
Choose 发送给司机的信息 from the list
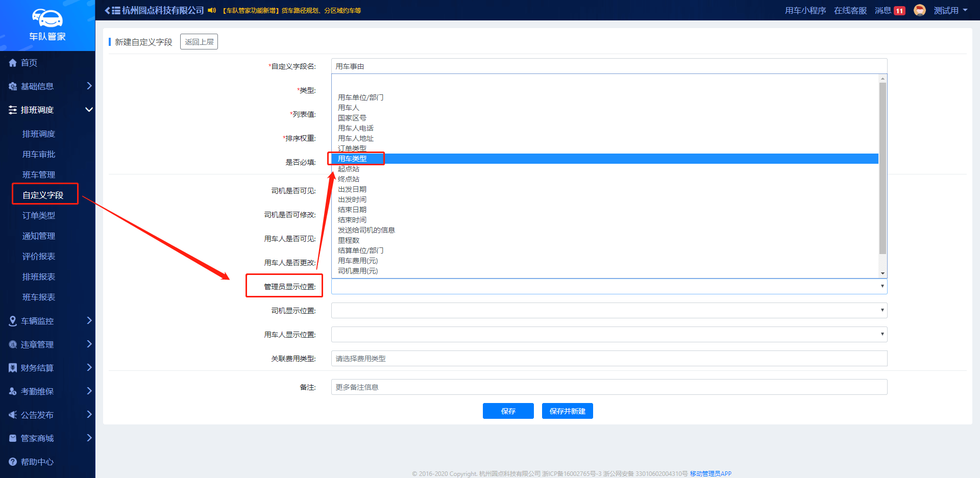[x=366, y=230]
